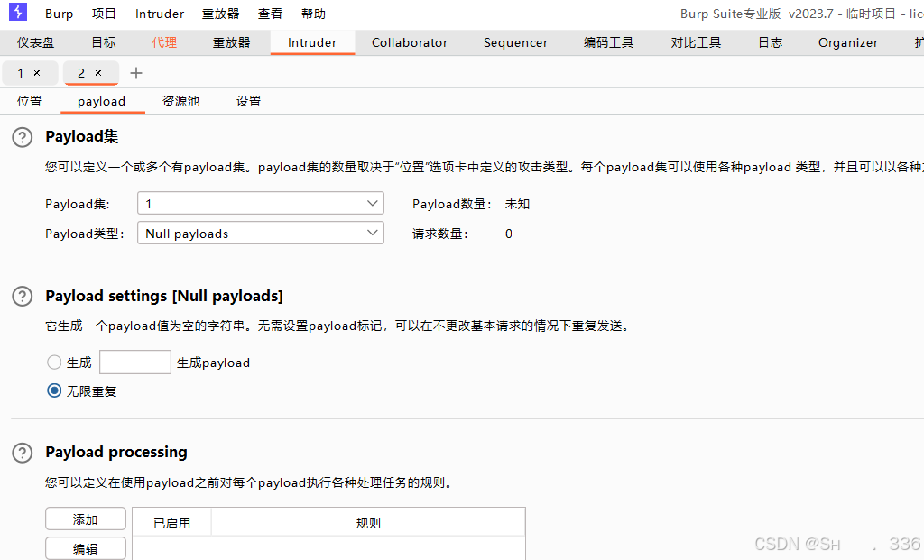Close Intruder attack tab 1
This screenshot has height=560, width=924.
[x=37, y=73]
